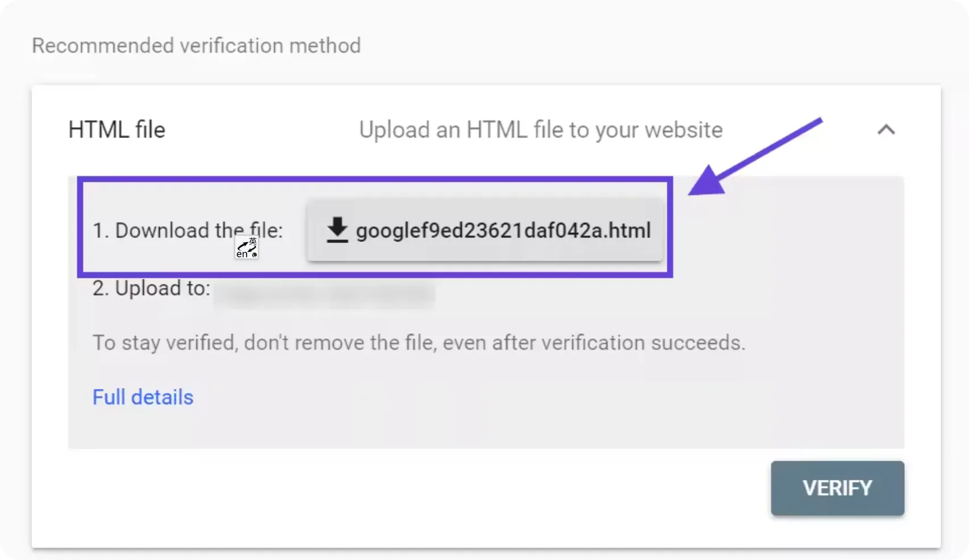The width and height of the screenshot is (969, 560).
Task: Click the "To stay verified" notice text
Action: (419, 342)
